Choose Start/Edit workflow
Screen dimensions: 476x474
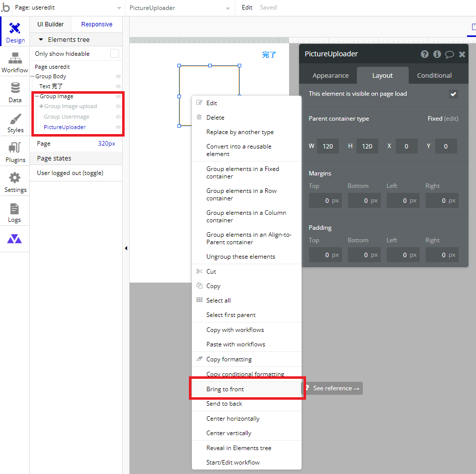247,463
